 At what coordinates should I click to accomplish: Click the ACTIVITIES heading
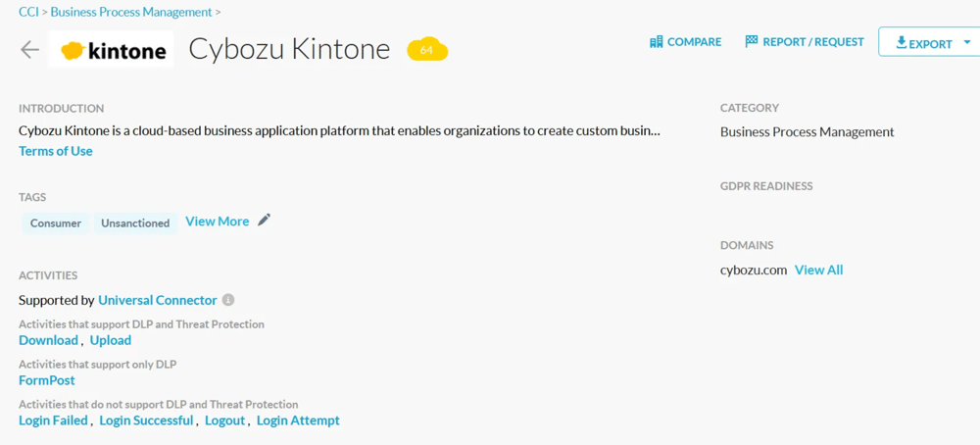tap(48, 275)
